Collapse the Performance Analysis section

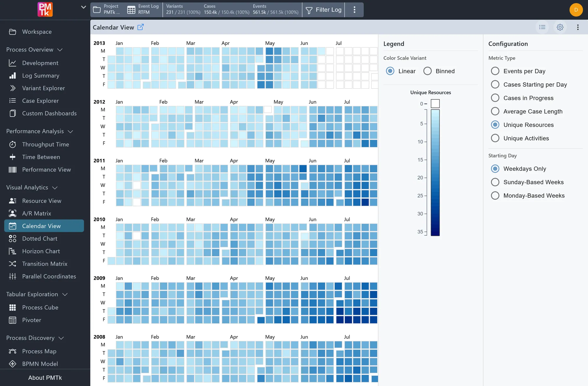(x=39, y=131)
